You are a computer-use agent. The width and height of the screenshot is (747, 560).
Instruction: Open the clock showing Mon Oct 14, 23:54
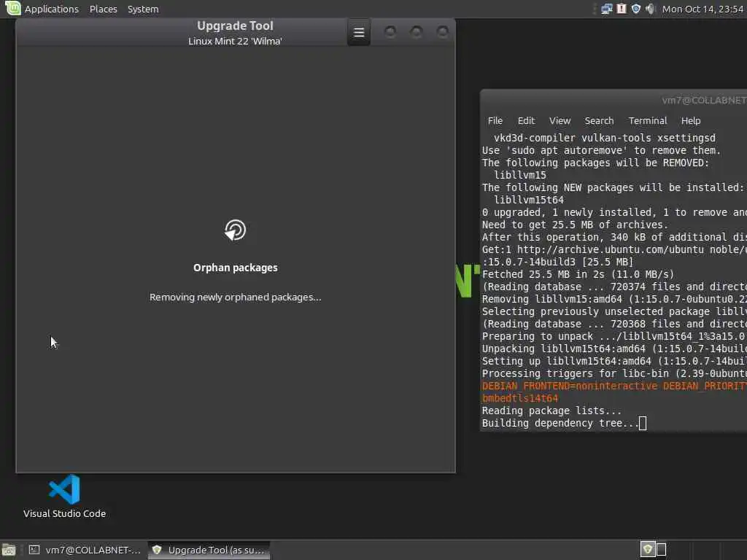(x=703, y=9)
